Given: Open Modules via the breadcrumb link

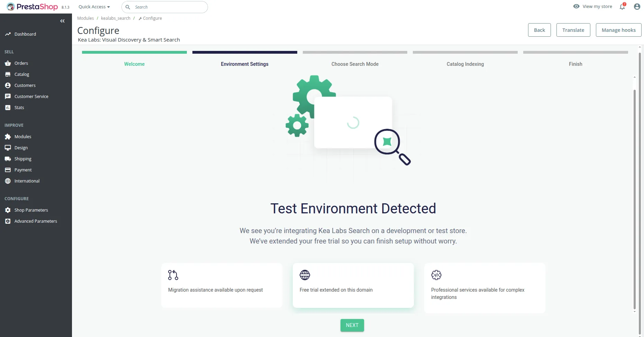Looking at the screenshot, I should 85,18.
